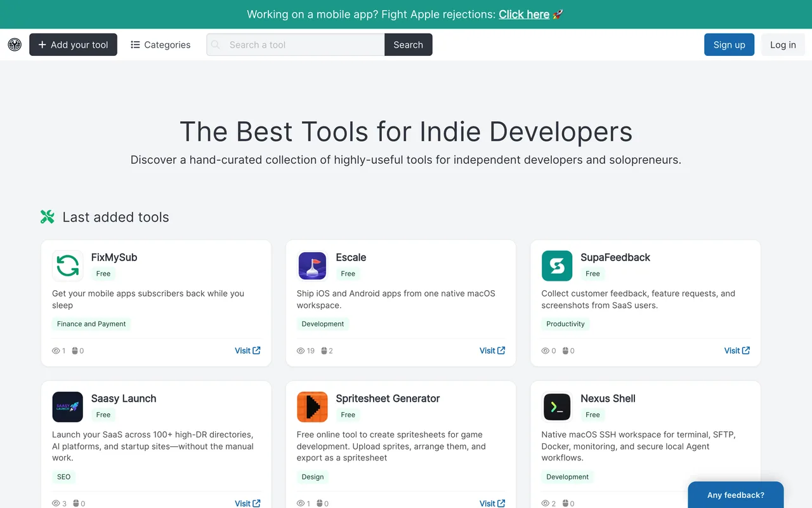
Task: Click Visit link on Spritesheet Generator card
Action: coord(492,503)
